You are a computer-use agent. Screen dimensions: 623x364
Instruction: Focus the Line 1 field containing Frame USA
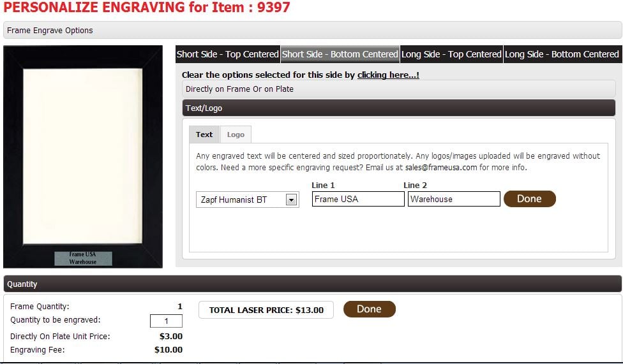pyautogui.click(x=358, y=200)
